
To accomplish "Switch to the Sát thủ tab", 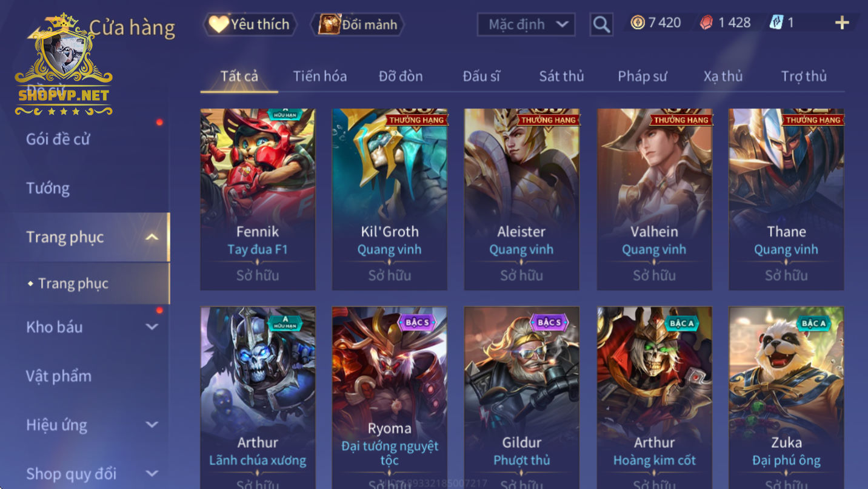I will pyautogui.click(x=561, y=76).
